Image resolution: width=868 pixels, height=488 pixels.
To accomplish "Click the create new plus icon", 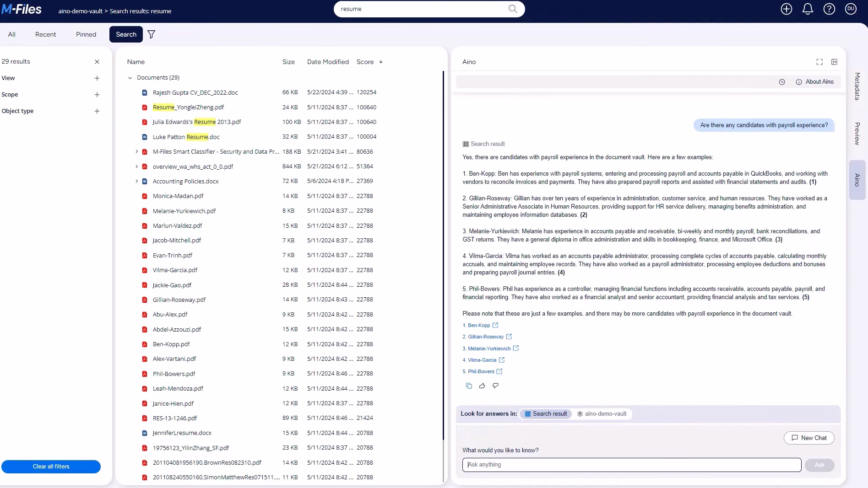I will pos(786,9).
